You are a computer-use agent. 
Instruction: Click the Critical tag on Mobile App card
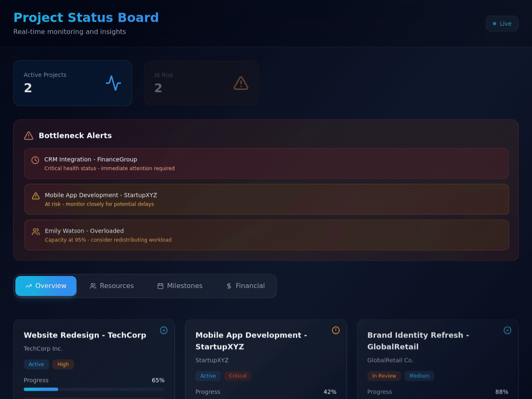point(238,376)
